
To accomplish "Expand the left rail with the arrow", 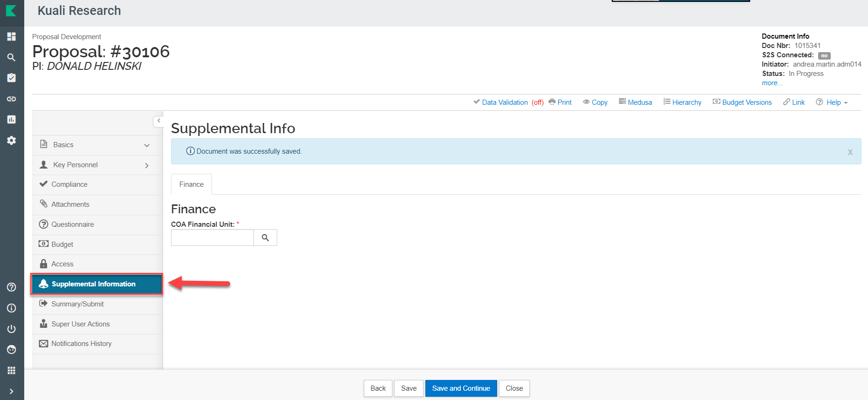I will 12,392.
